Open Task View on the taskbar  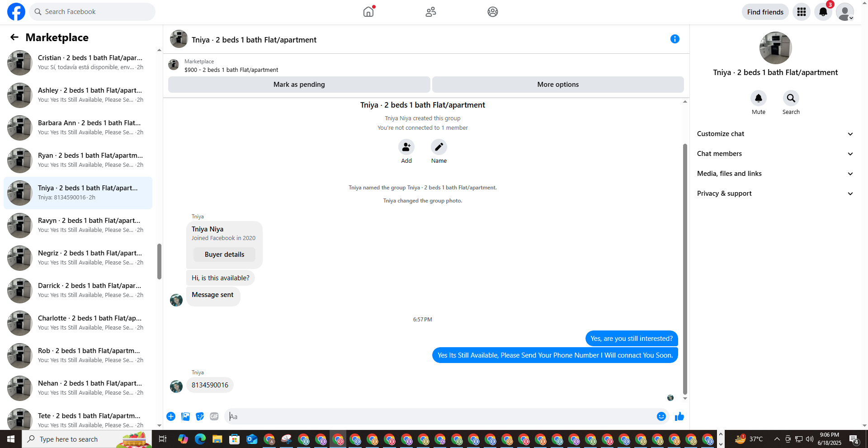pyautogui.click(x=163, y=439)
